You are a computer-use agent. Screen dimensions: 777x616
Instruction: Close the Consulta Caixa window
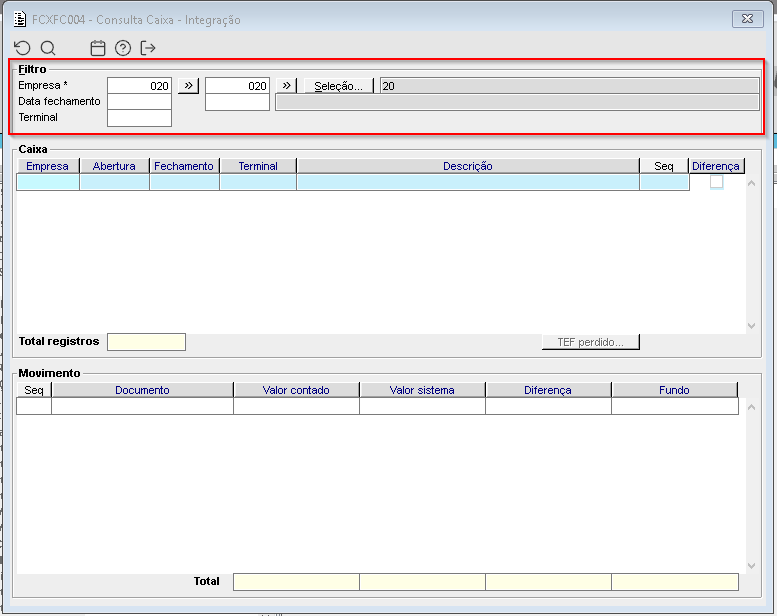pos(747,19)
